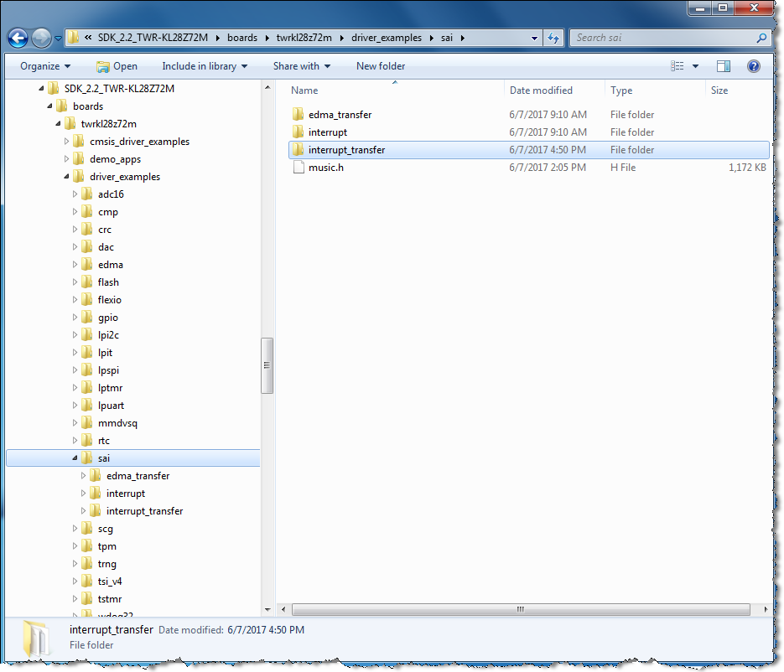Click the Search sai input box
This screenshot has height=672, width=784.
[x=663, y=38]
